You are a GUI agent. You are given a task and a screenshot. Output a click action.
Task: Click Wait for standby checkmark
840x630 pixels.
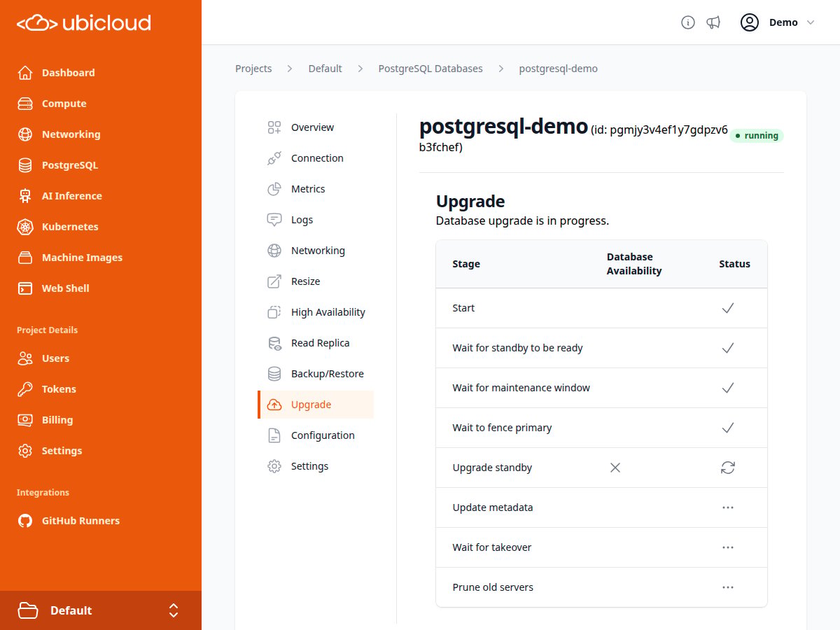(x=728, y=348)
